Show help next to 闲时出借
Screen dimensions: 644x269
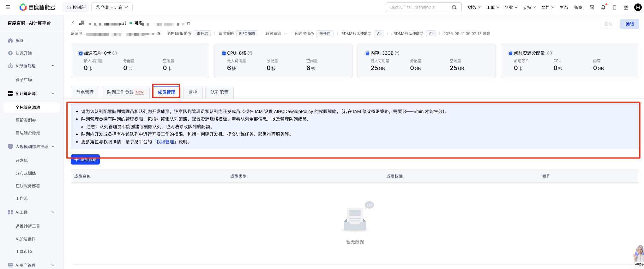(312, 34)
